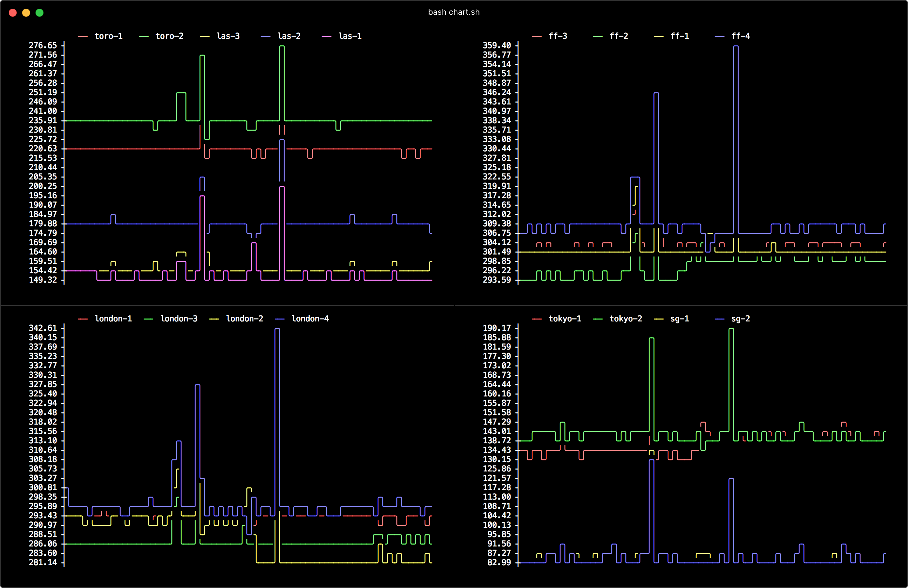Select the las-1 legend label
Image resolution: width=908 pixels, height=588 pixels.
click(350, 36)
